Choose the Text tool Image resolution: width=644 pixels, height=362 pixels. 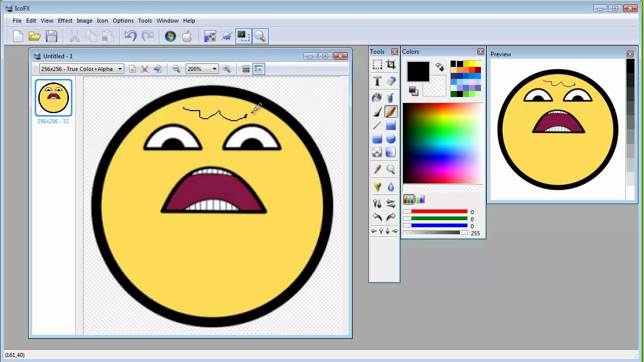[x=377, y=81]
